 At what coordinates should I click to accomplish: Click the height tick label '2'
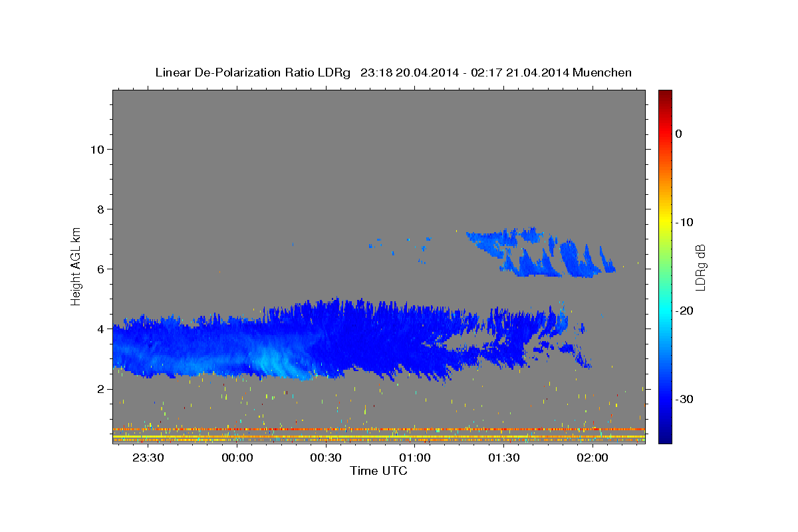click(100, 388)
